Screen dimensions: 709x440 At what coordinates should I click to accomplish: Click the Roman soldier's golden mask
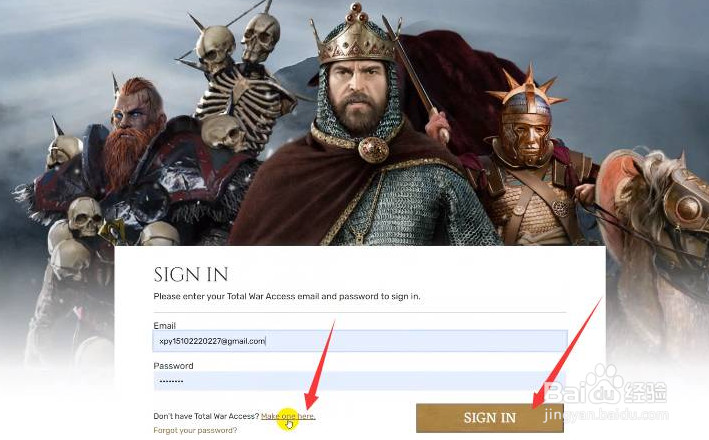pos(526,137)
